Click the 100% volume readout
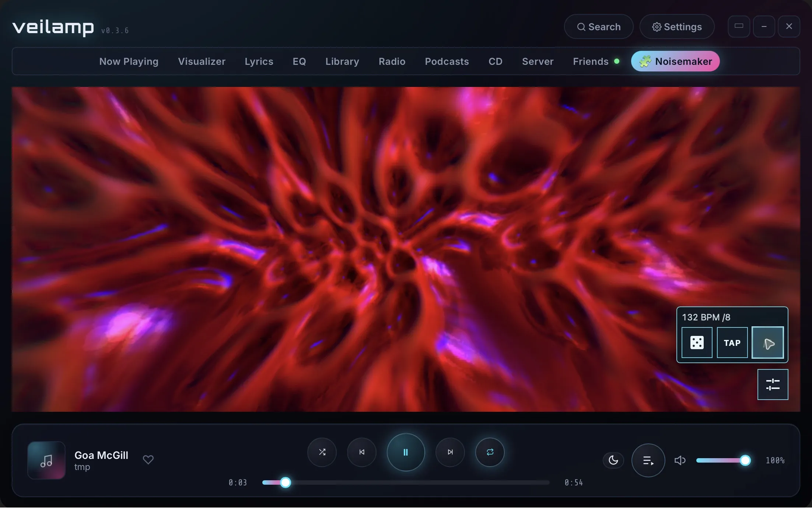The width and height of the screenshot is (812, 509). pos(775,461)
